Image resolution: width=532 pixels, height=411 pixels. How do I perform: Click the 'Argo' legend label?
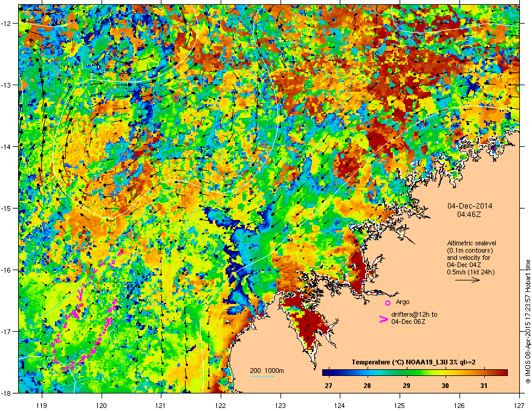click(x=403, y=302)
